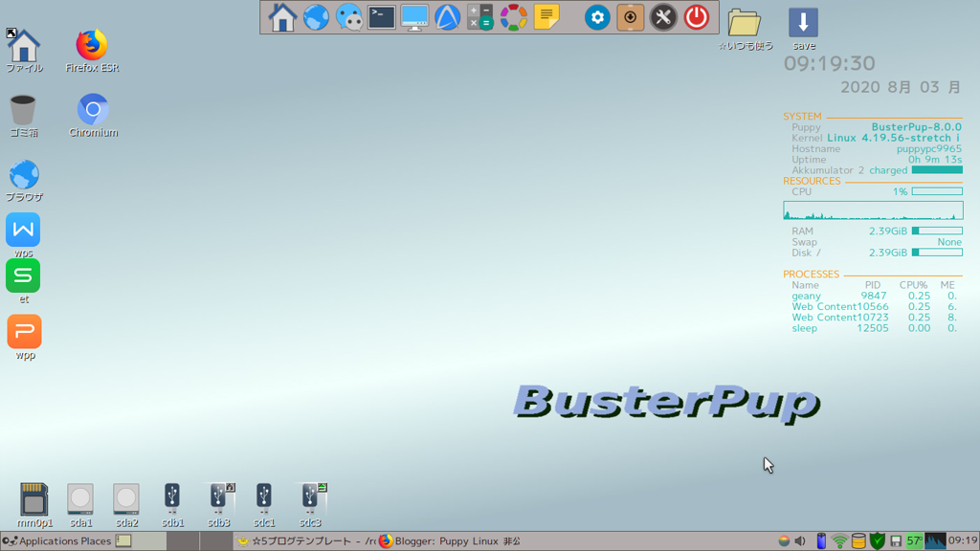Open the display settings toolbar icon
Image resolution: width=980 pixels, height=551 pixels.
(414, 16)
